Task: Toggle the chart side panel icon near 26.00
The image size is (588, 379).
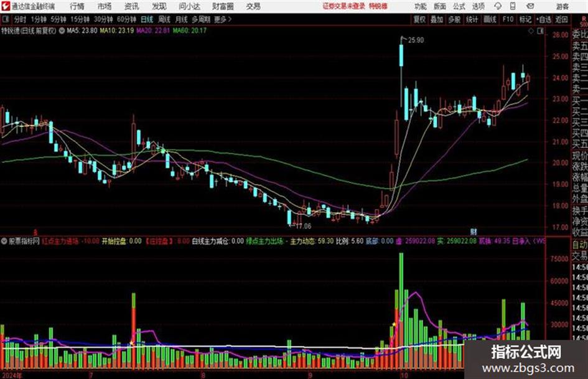Action: click(x=540, y=31)
